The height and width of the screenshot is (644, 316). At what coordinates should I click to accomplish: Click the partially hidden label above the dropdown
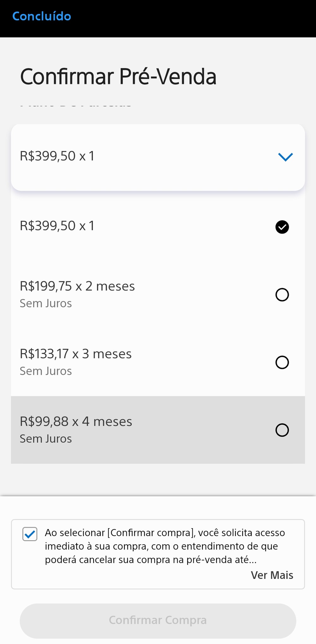point(76,106)
